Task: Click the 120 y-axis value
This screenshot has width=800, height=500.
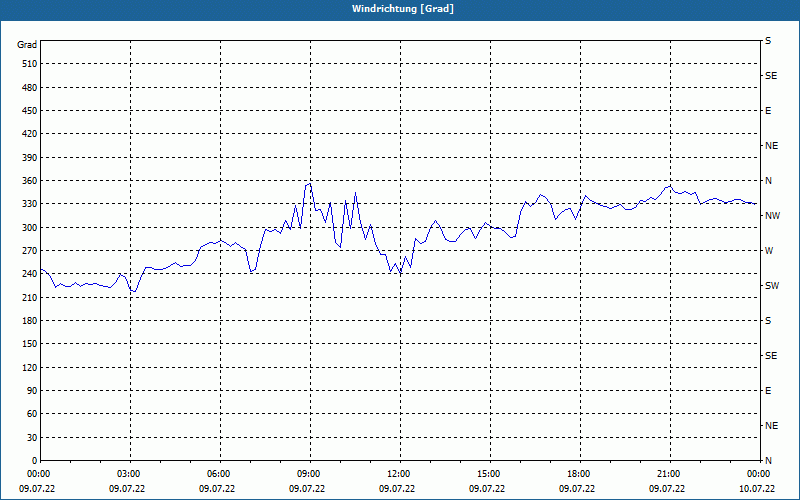Action: click(30, 367)
